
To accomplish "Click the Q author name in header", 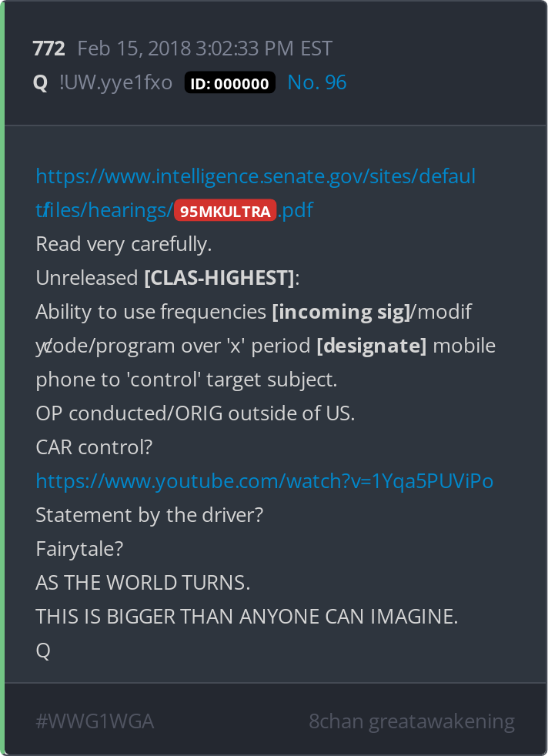I will point(40,83).
